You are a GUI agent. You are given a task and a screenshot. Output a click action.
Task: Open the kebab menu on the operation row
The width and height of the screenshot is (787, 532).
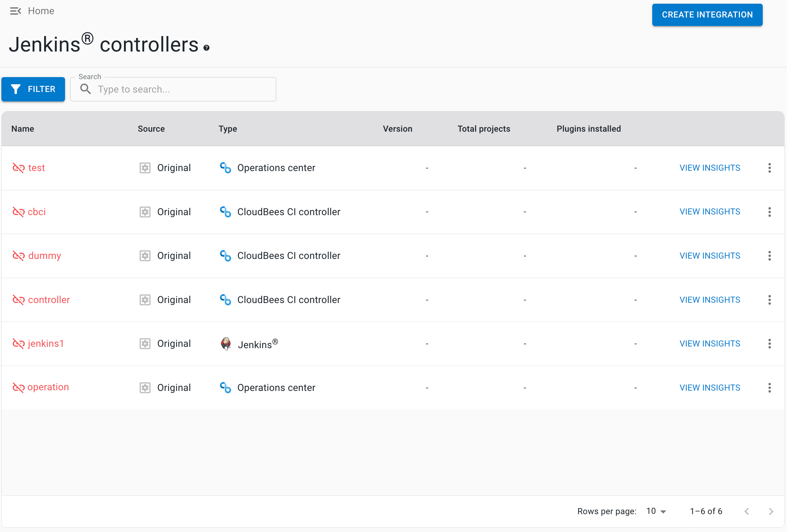click(769, 388)
